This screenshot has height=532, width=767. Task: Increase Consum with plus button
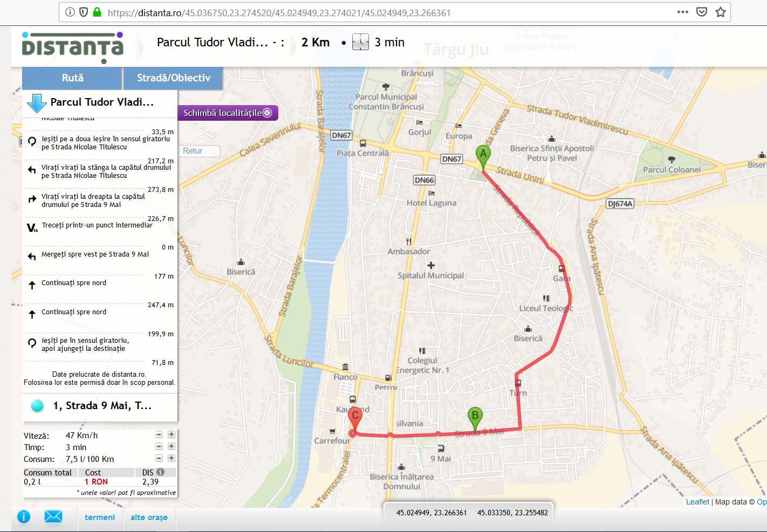tap(171, 458)
